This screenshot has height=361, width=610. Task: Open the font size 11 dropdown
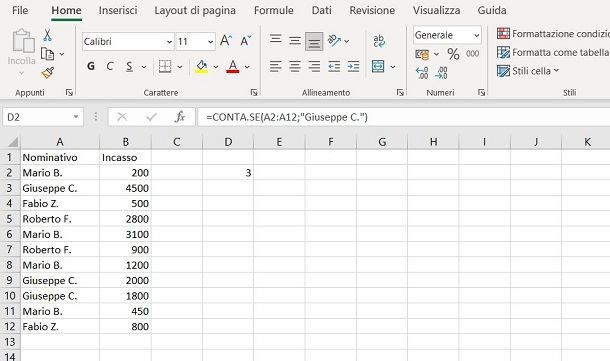pyautogui.click(x=210, y=42)
